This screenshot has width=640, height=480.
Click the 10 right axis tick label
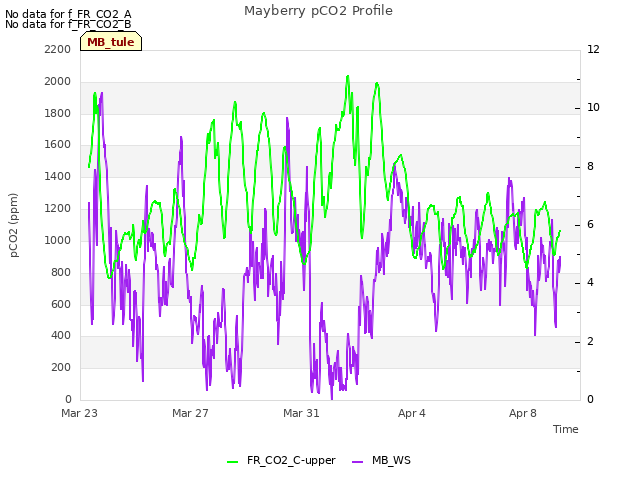click(x=593, y=107)
